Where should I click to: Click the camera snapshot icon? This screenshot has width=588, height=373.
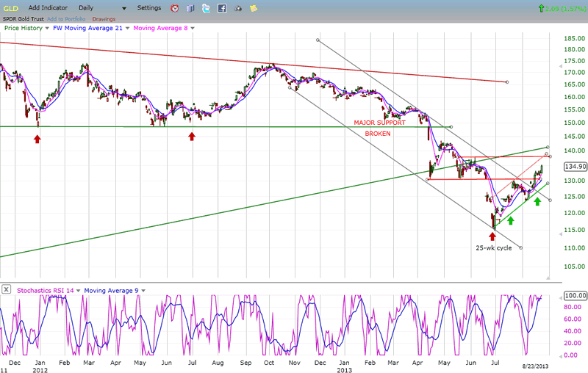point(238,8)
